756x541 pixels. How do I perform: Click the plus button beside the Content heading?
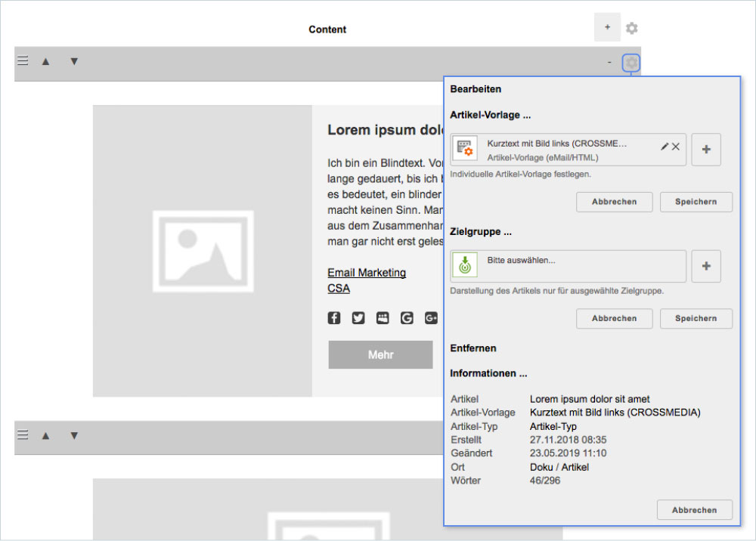point(607,28)
